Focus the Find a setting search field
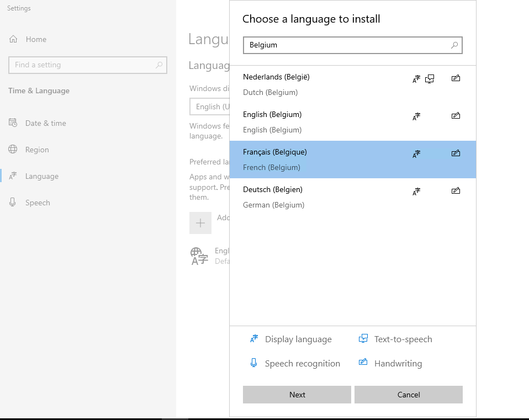This screenshot has height=420, width=529. (87, 65)
